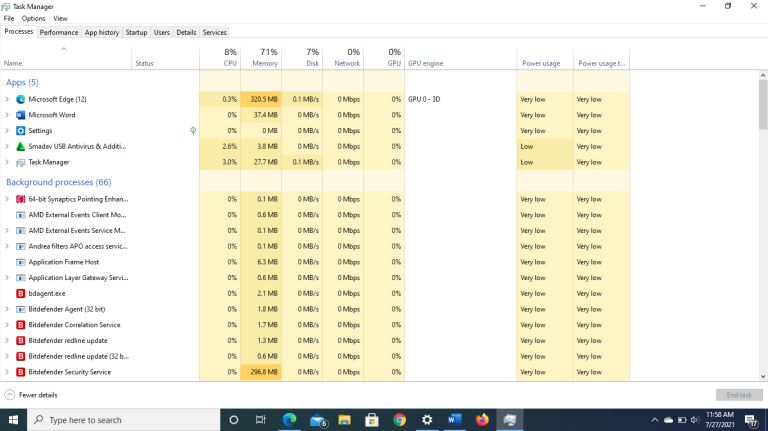Expand the Task Manager process row
768x431 pixels.
coord(7,162)
